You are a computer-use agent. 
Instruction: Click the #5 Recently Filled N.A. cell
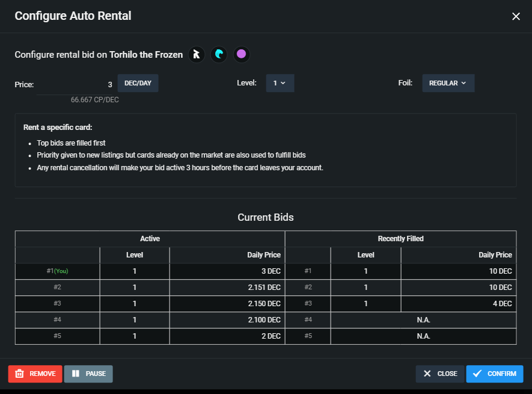pyautogui.click(x=423, y=336)
